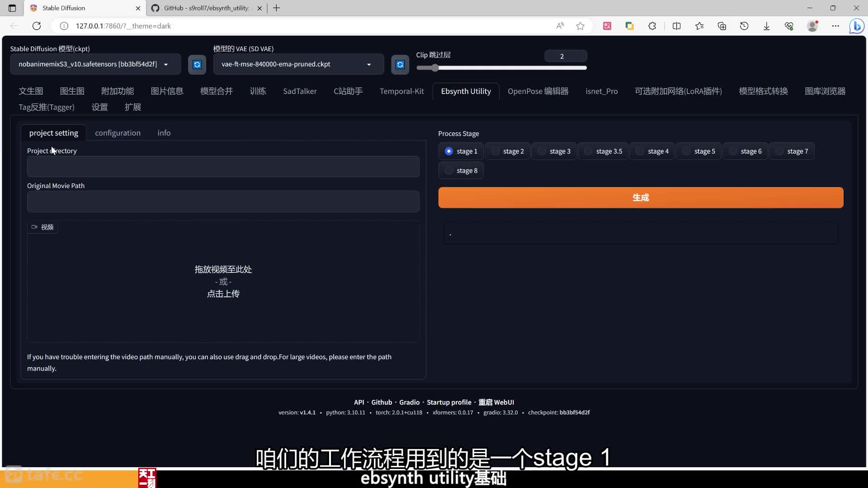Image resolution: width=868 pixels, height=488 pixels.
Task: Click the pink translate extension icon
Action: point(607,26)
